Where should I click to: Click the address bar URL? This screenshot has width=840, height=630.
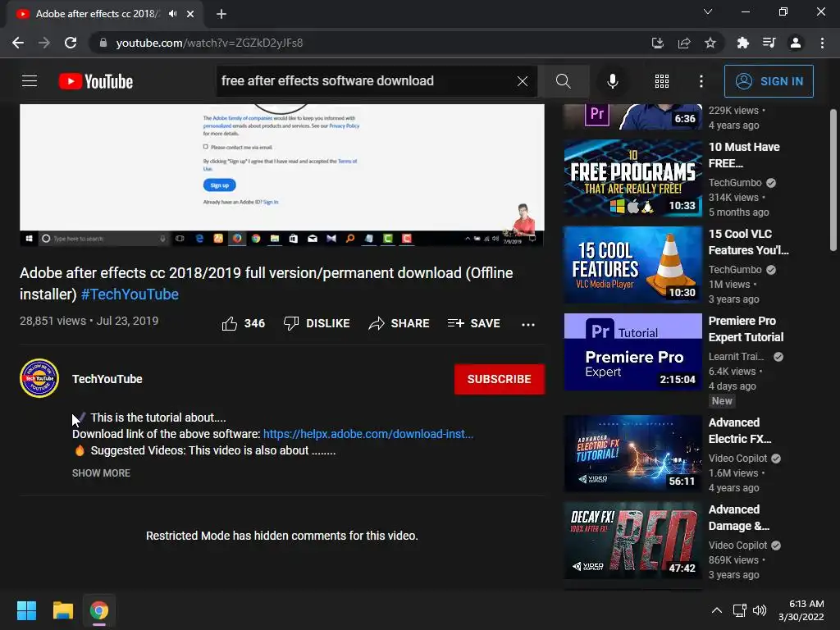pyautogui.click(x=209, y=43)
